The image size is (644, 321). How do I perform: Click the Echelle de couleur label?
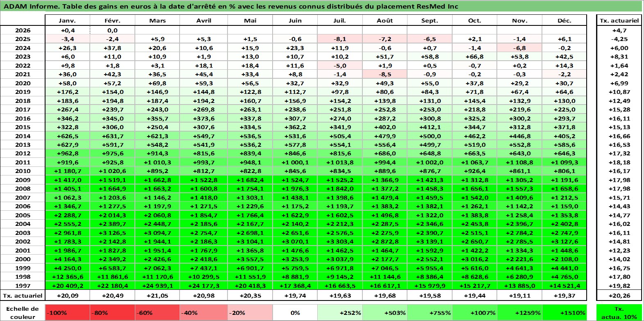point(23,313)
